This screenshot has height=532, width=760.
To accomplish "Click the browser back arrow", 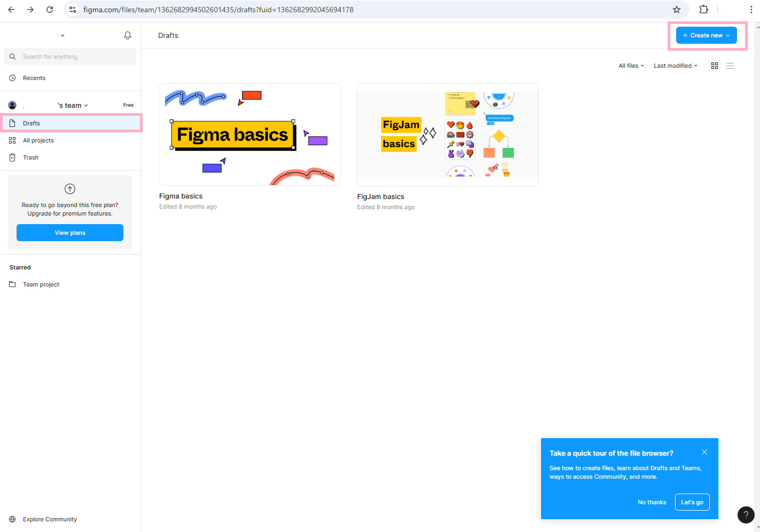I will (x=11, y=10).
